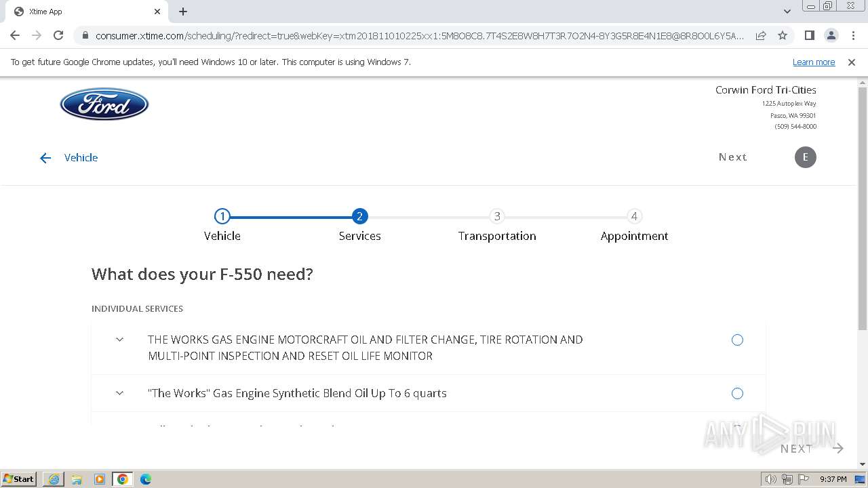Click the bottom NEXT arrow button
868x488 pixels.
(812, 449)
